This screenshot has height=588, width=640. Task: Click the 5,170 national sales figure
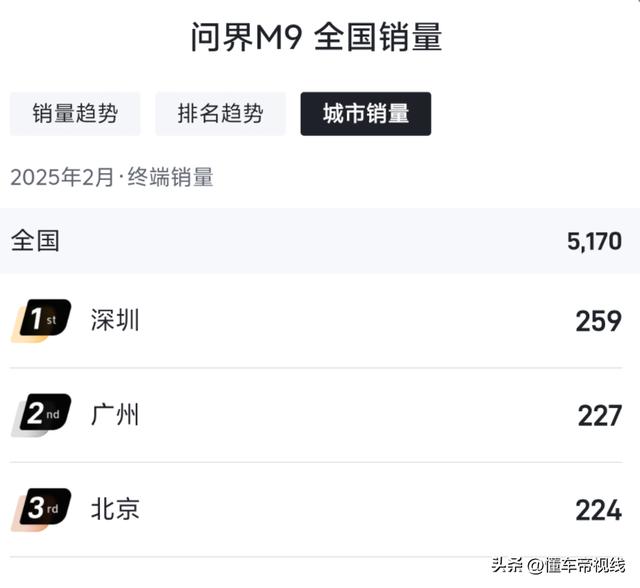tap(594, 242)
